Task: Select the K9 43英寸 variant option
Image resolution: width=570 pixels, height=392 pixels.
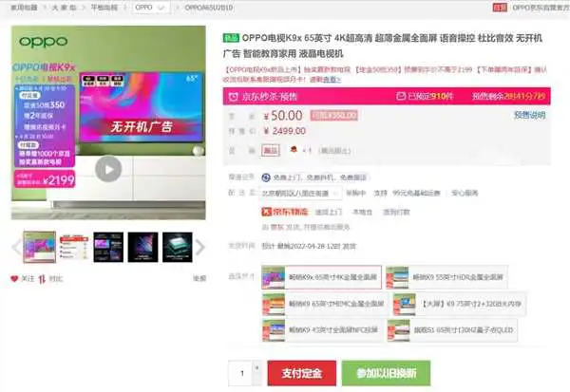Action: click(322, 330)
